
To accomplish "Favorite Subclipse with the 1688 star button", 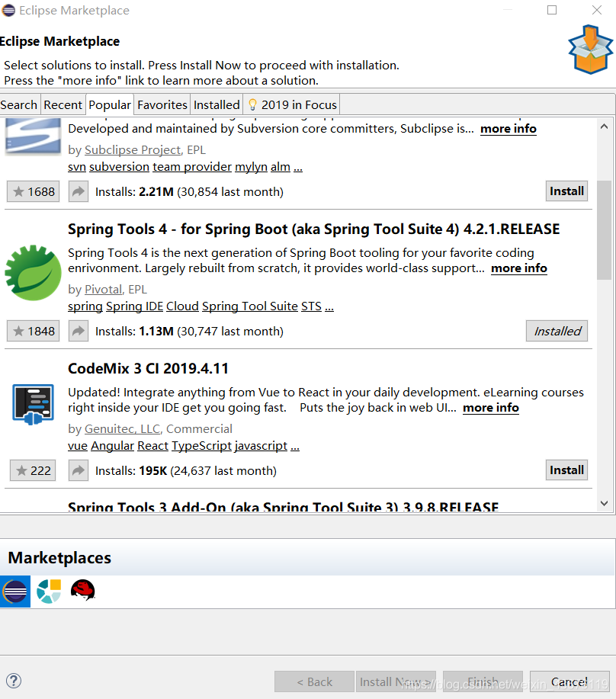I will (x=34, y=191).
